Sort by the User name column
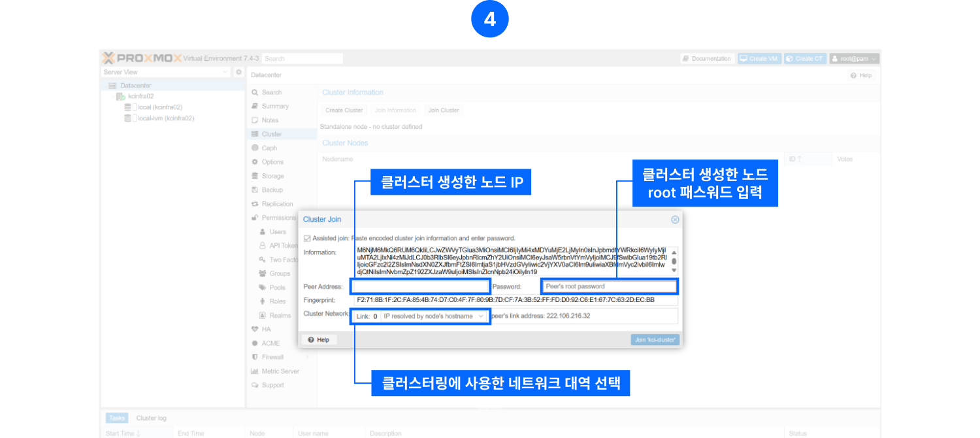 (x=313, y=433)
